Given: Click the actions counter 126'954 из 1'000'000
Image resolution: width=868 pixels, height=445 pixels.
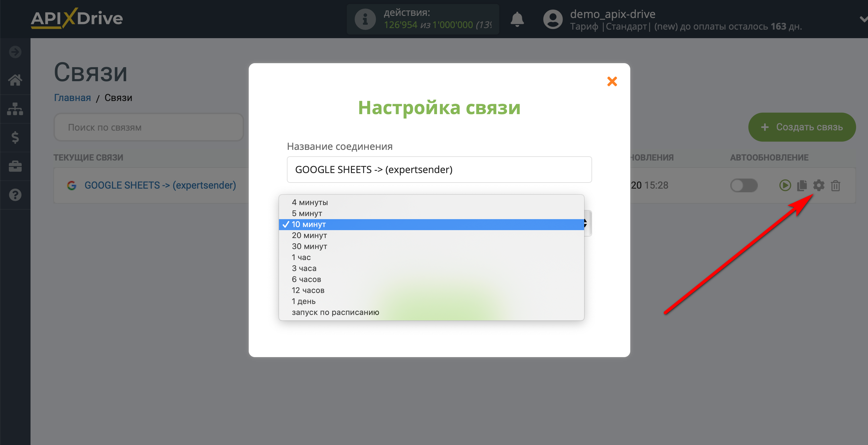Looking at the screenshot, I should pyautogui.click(x=428, y=25).
